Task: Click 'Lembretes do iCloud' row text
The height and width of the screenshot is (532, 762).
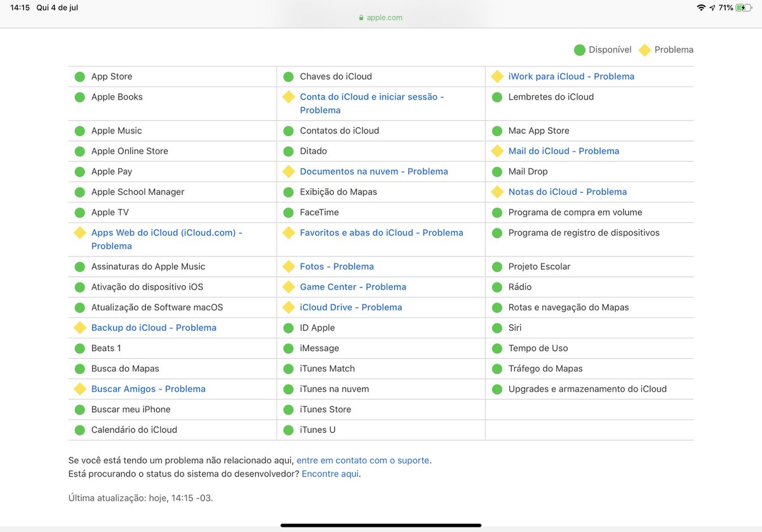Action: tap(551, 96)
